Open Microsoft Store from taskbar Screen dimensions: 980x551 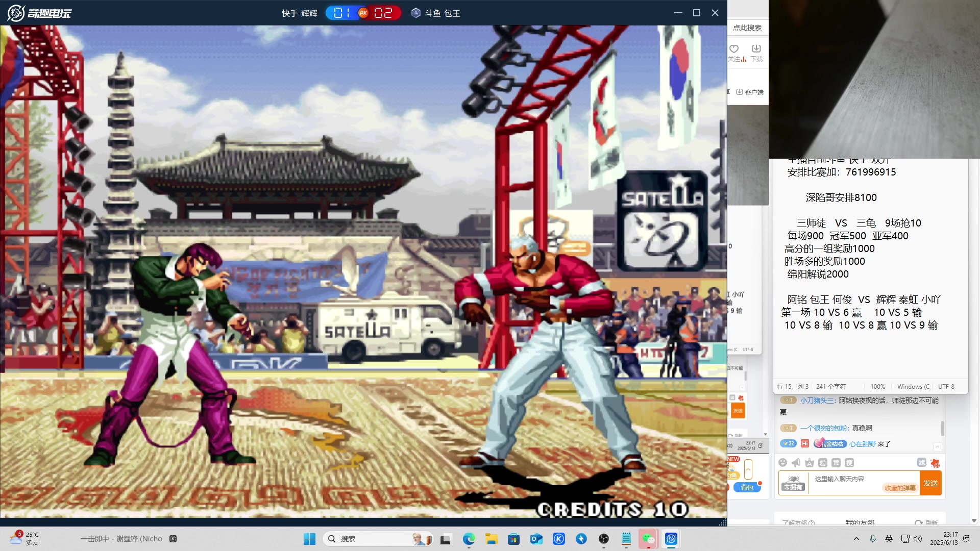click(x=513, y=539)
